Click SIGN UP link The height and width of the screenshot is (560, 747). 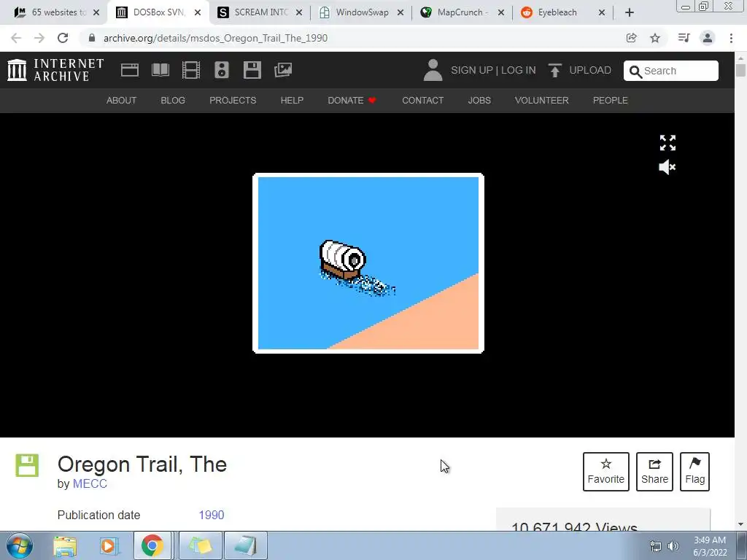point(472,71)
